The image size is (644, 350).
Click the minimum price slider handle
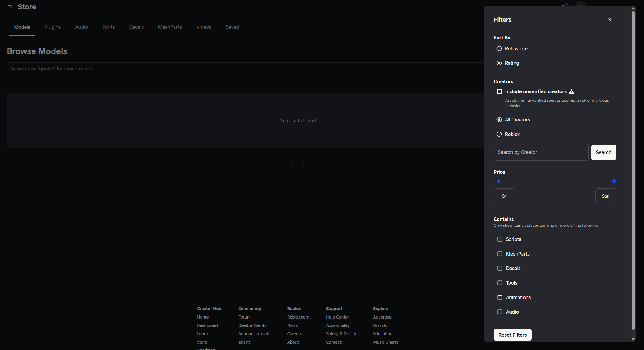coord(499,181)
